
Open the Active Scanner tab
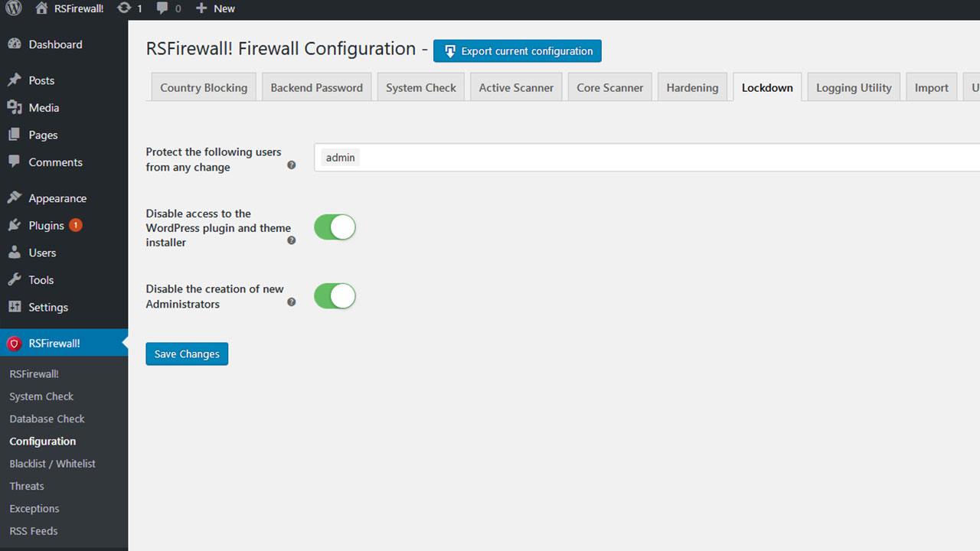[516, 87]
